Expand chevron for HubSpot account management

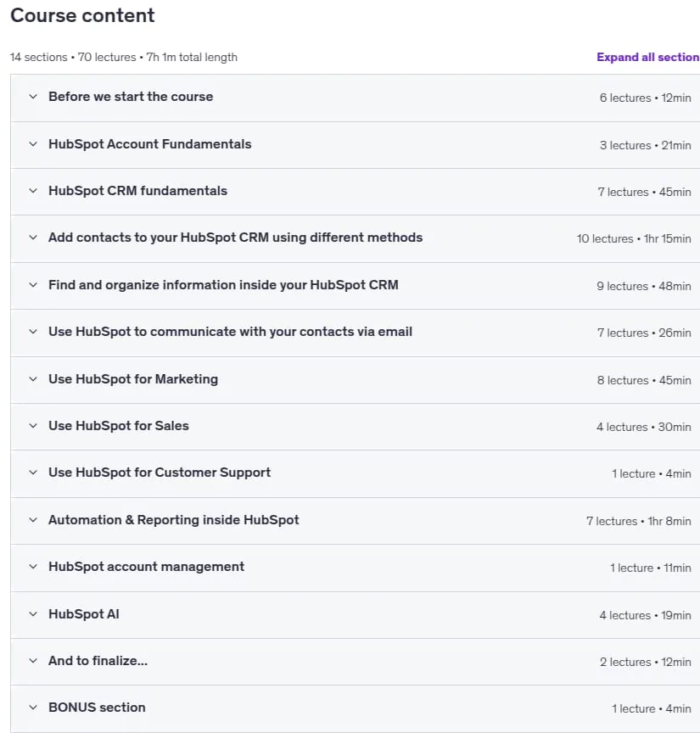(x=33, y=567)
